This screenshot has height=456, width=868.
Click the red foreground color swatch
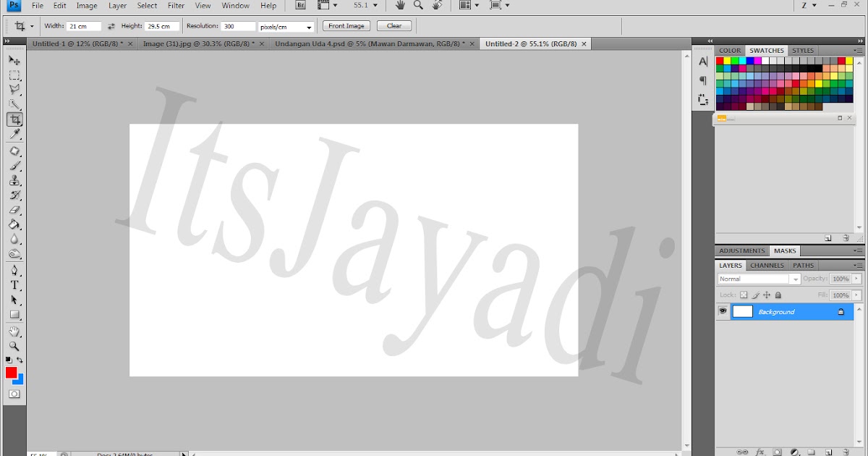(11, 372)
